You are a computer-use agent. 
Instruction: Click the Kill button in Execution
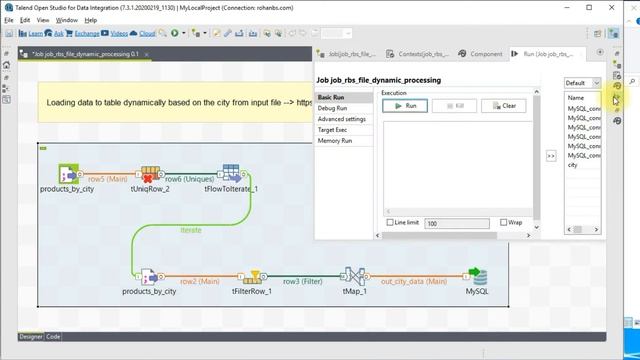(x=454, y=106)
